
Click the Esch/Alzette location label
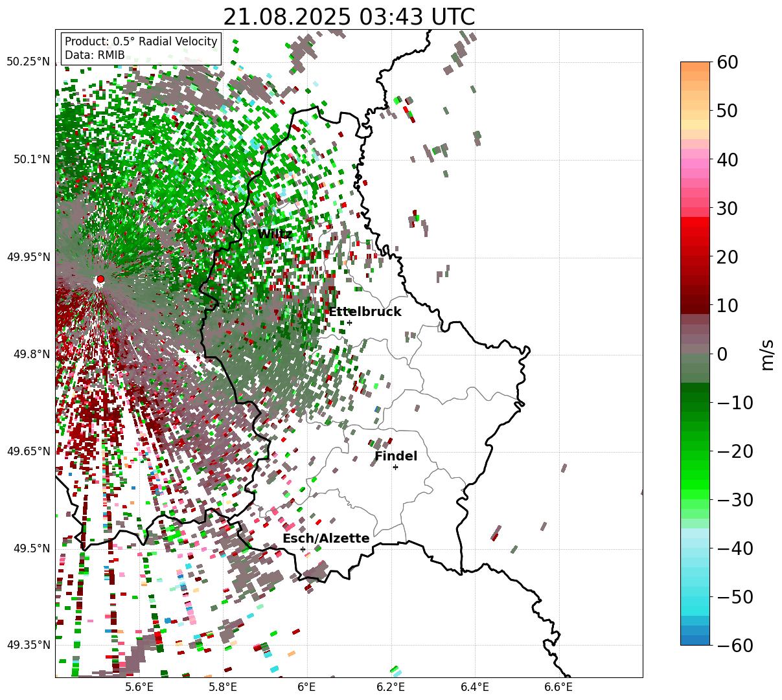(326, 539)
